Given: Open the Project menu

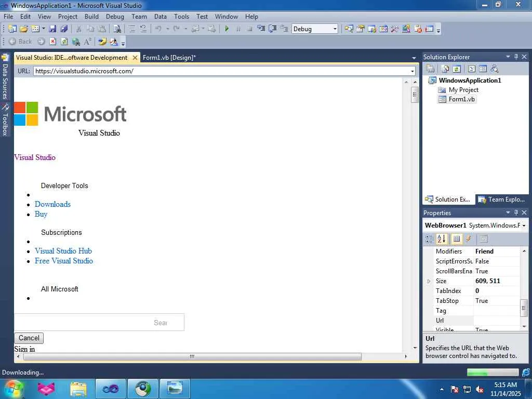Looking at the screenshot, I should pyautogui.click(x=68, y=16).
